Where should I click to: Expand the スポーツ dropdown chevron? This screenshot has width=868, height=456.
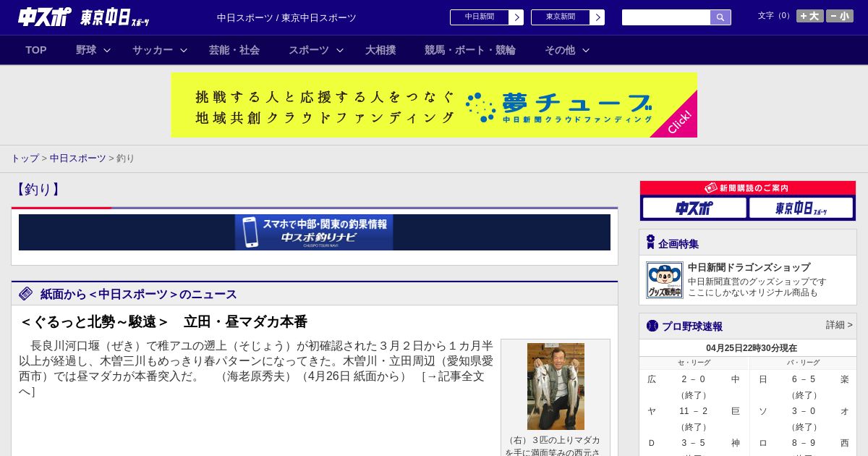pyautogui.click(x=340, y=50)
